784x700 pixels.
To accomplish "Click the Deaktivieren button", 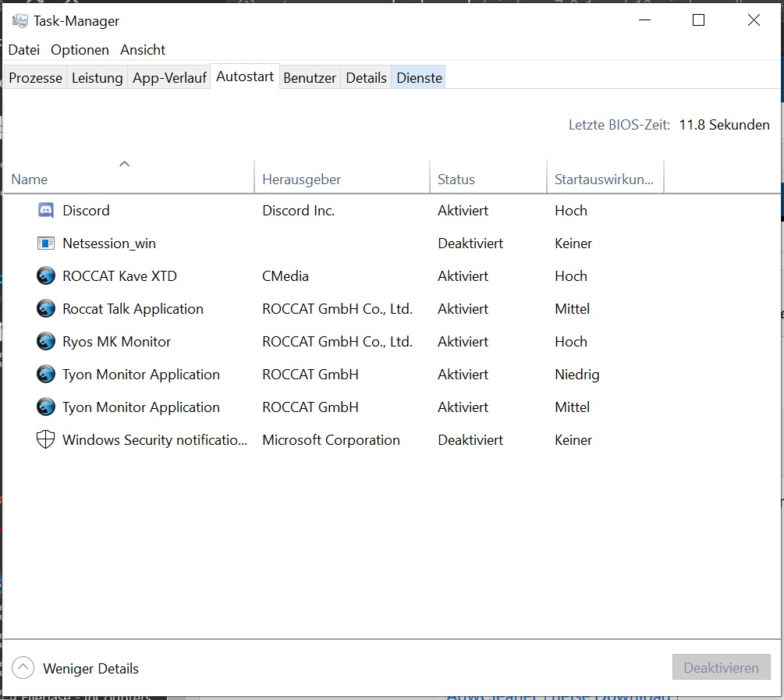I will 721,667.
